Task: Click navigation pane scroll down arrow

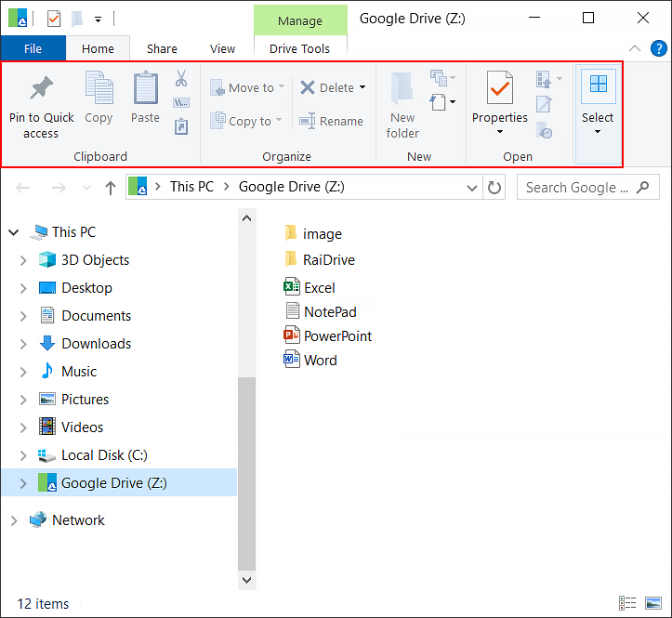Action: [x=246, y=580]
